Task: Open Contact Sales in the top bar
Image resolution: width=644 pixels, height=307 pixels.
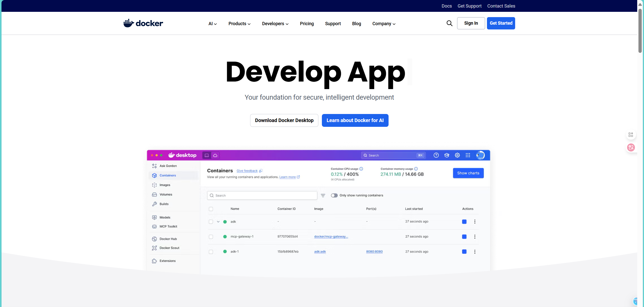Action: click(501, 6)
